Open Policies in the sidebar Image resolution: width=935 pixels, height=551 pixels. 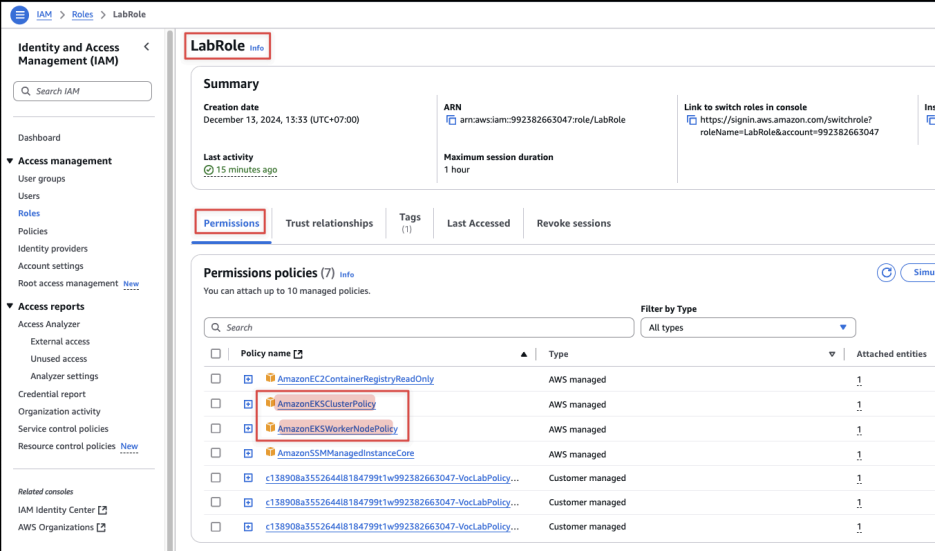click(x=33, y=231)
